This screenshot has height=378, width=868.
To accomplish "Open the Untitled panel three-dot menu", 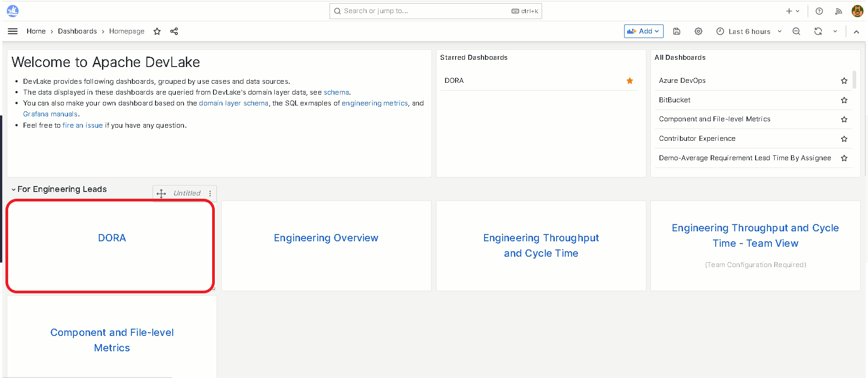I will pyautogui.click(x=210, y=193).
